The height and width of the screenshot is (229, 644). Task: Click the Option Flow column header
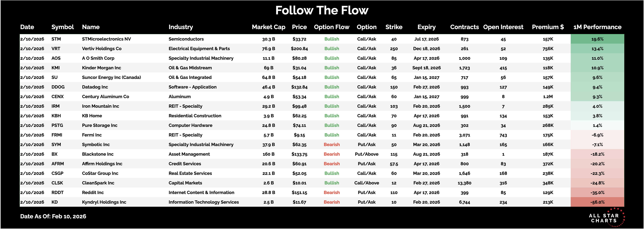pyautogui.click(x=331, y=27)
